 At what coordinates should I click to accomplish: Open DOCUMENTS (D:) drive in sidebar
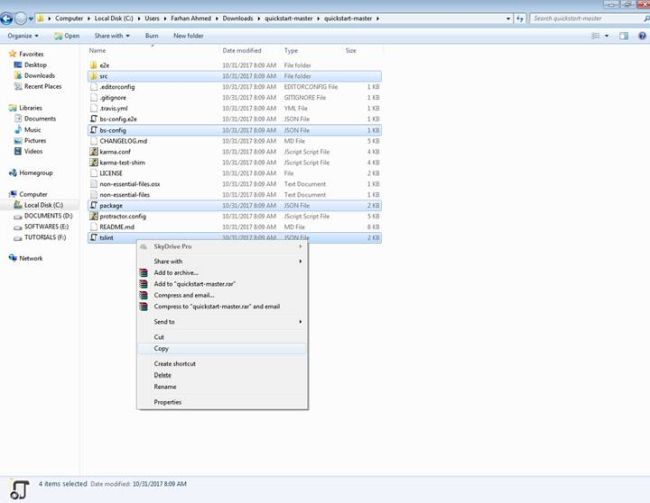43,216
